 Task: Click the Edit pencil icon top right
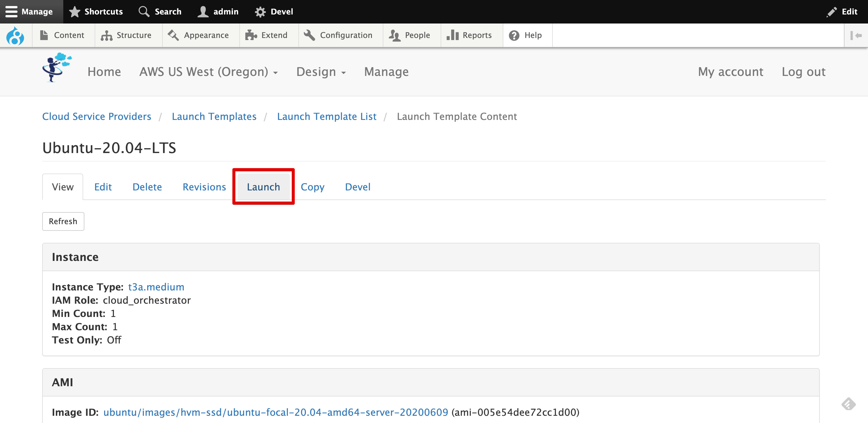[x=832, y=11]
